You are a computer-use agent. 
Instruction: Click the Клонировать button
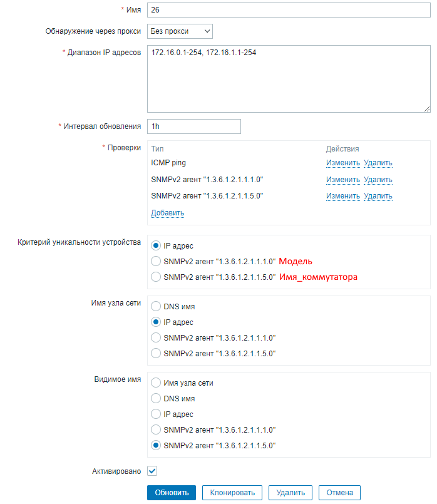coord(232,493)
